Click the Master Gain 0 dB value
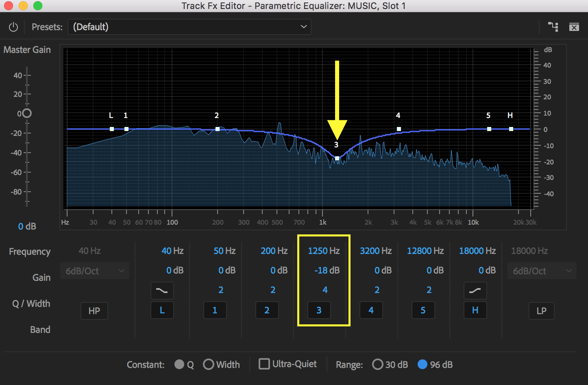This screenshot has height=385, width=588. 27,226
